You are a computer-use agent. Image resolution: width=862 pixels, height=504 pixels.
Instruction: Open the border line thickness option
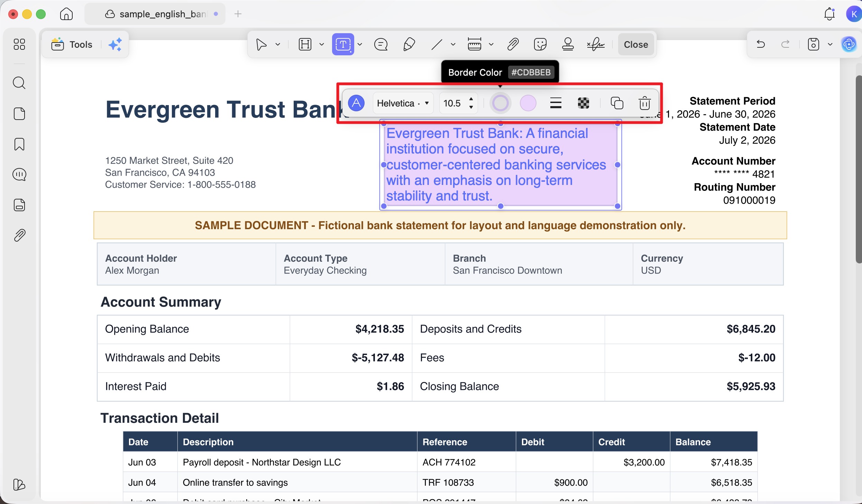[556, 103]
